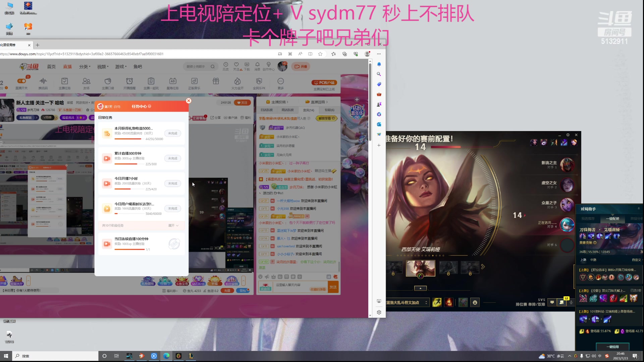Click the megaphone broadcast icon above chat input
Screen dimensions: 644x362
pyautogui.click(x=267, y=277)
